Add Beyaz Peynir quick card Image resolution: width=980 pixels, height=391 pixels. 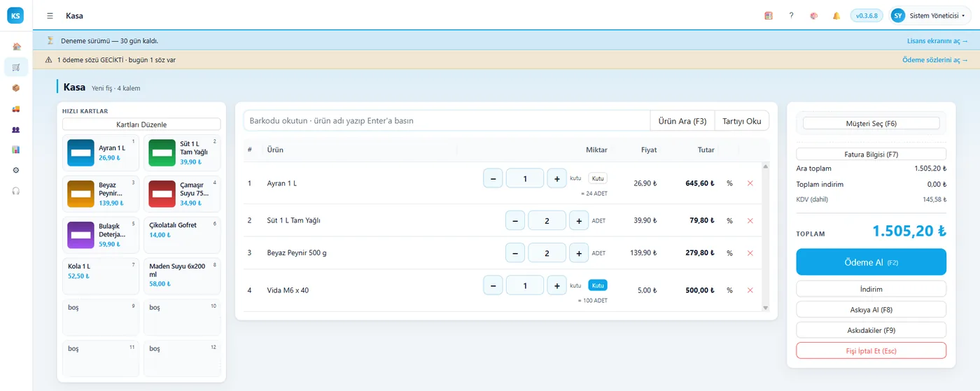(x=100, y=194)
